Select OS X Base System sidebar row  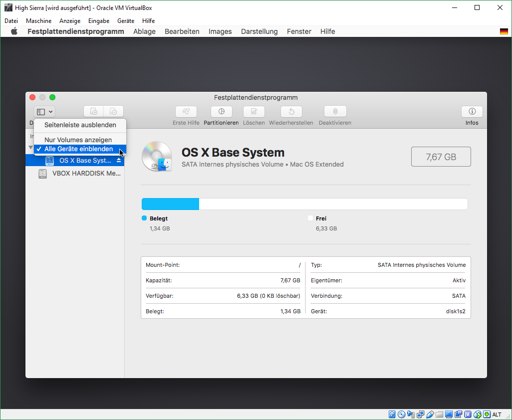(75, 161)
